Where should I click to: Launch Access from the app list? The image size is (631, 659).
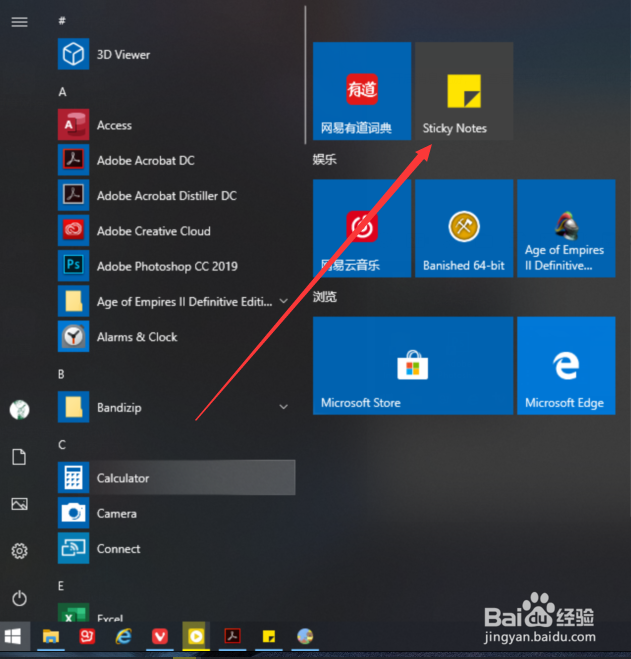(x=177, y=125)
